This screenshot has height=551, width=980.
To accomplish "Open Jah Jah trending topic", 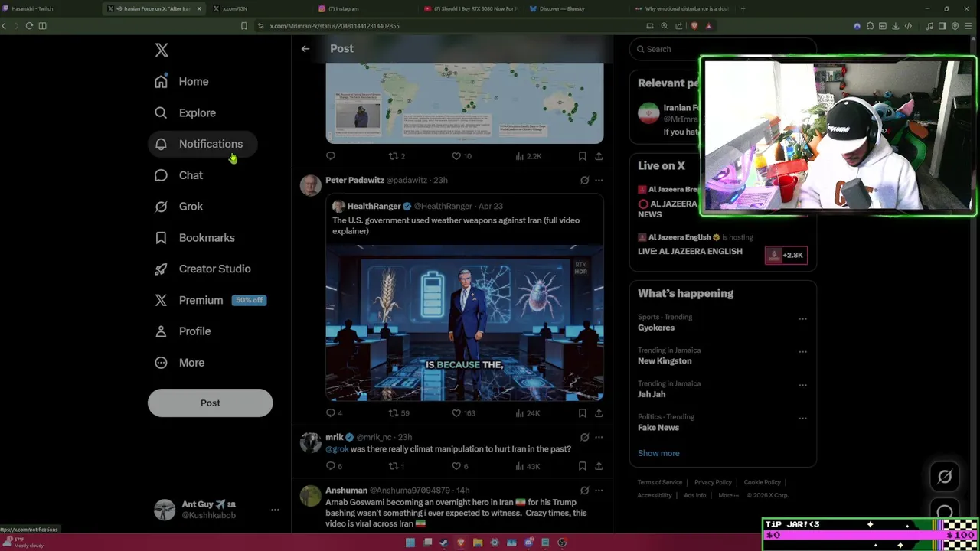I will pos(652,394).
